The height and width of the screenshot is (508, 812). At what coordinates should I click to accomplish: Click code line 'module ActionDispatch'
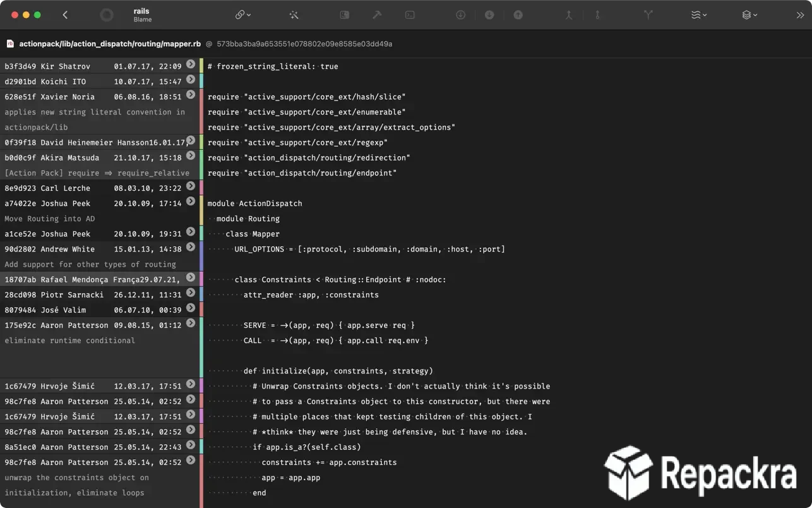(254, 203)
